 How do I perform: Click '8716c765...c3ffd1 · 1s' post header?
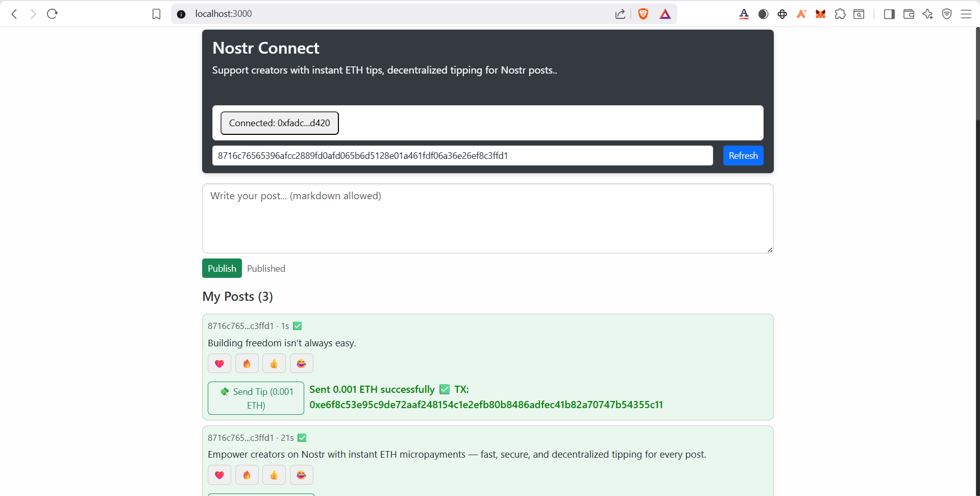coord(249,326)
